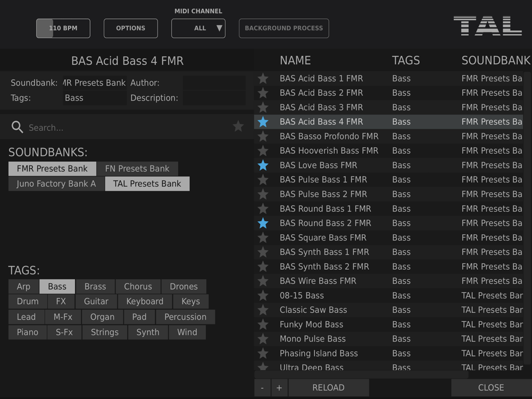Select the Synth tag

point(147,332)
